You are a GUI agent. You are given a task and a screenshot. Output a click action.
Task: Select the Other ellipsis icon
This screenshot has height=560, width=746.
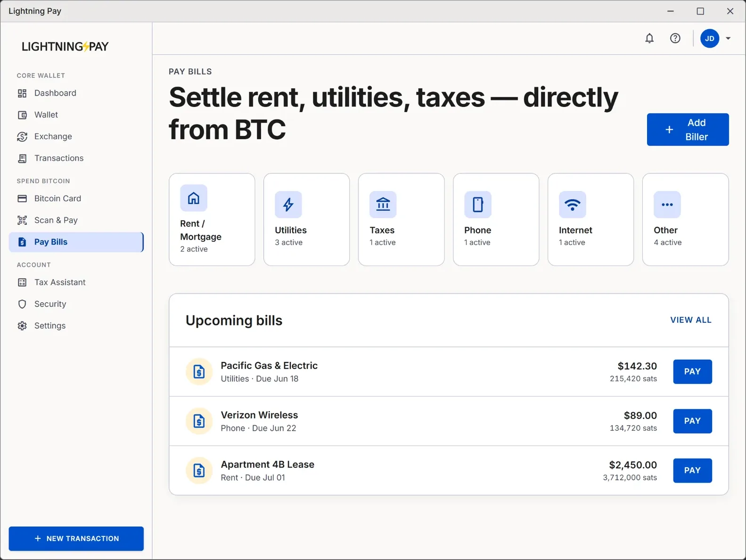[667, 205]
